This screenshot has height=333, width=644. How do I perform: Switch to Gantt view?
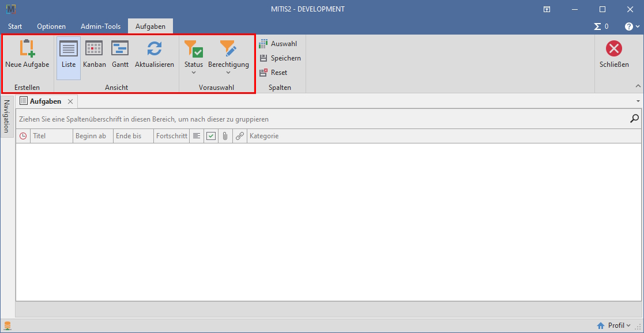pyautogui.click(x=120, y=55)
